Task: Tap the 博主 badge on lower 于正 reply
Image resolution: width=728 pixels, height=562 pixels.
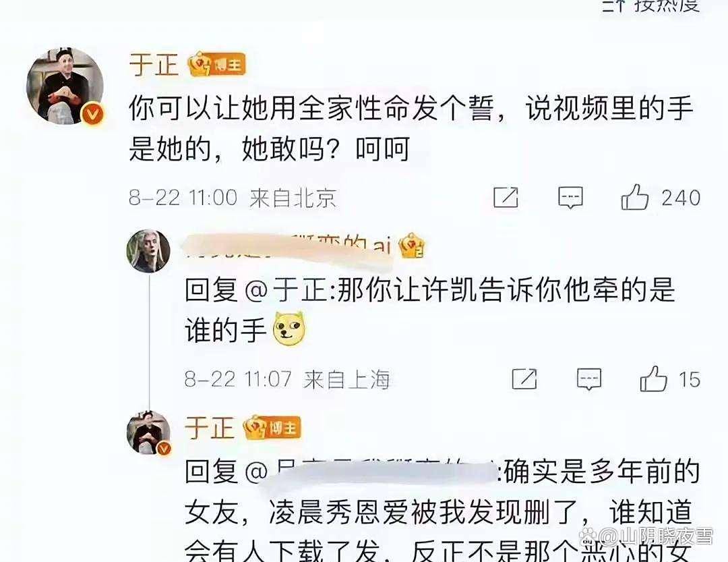Action: pyautogui.click(x=272, y=428)
